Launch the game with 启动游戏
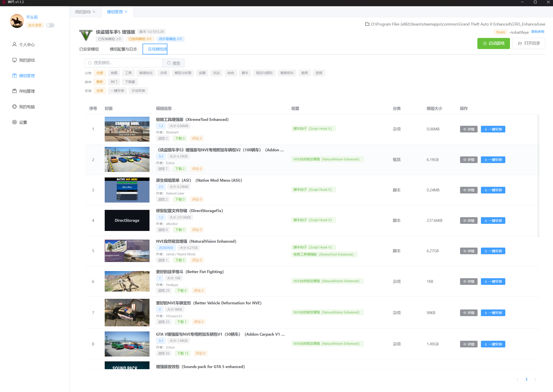Screen dimensions: 553x392 point(493,43)
